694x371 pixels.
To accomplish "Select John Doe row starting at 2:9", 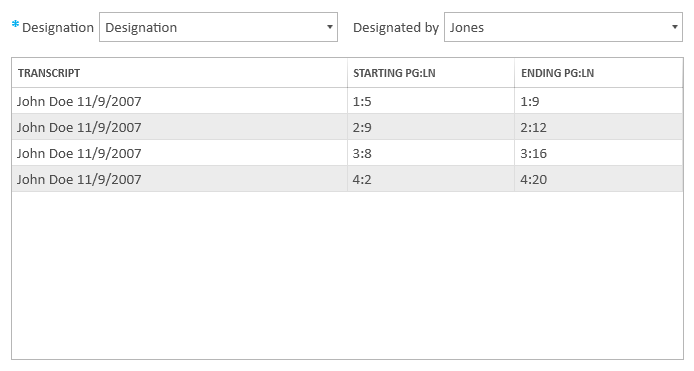I will tap(347, 127).
